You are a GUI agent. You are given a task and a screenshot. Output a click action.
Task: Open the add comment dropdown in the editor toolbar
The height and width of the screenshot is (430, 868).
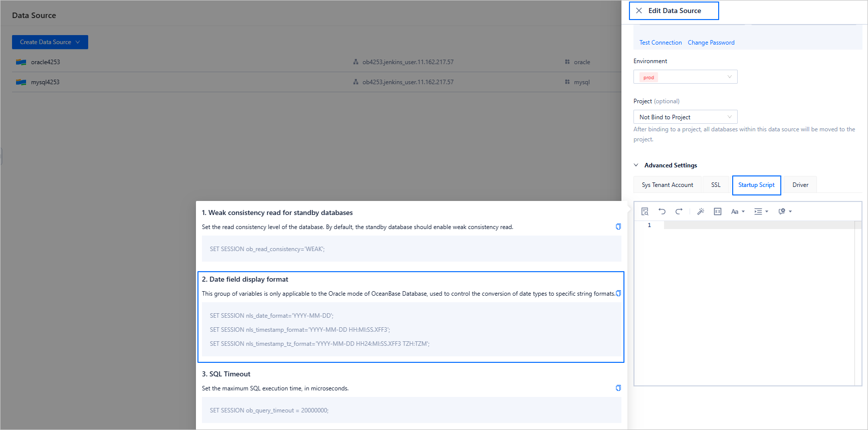(x=785, y=211)
